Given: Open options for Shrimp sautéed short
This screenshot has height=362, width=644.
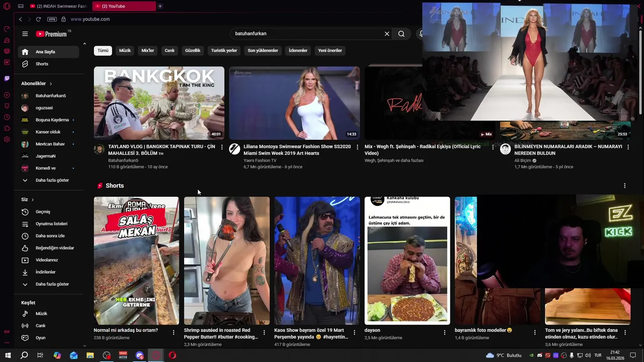Looking at the screenshot, I should [x=264, y=332].
